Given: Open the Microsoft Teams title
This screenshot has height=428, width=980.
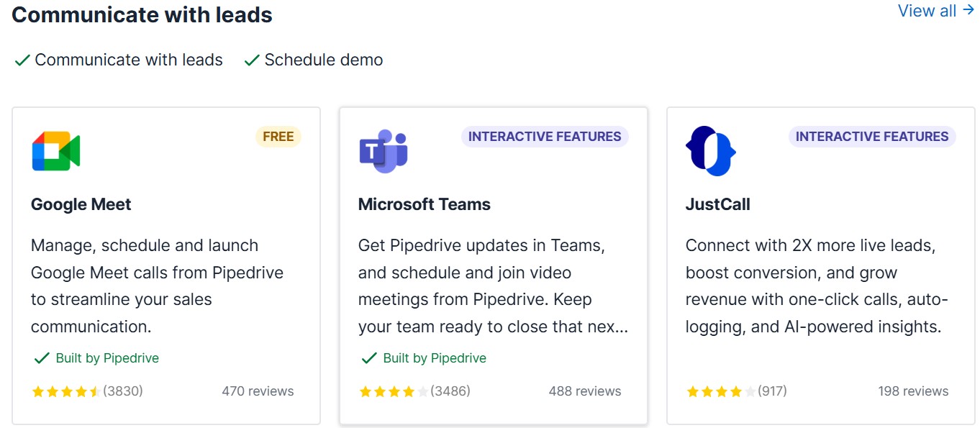Looking at the screenshot, I should (425, 204).
